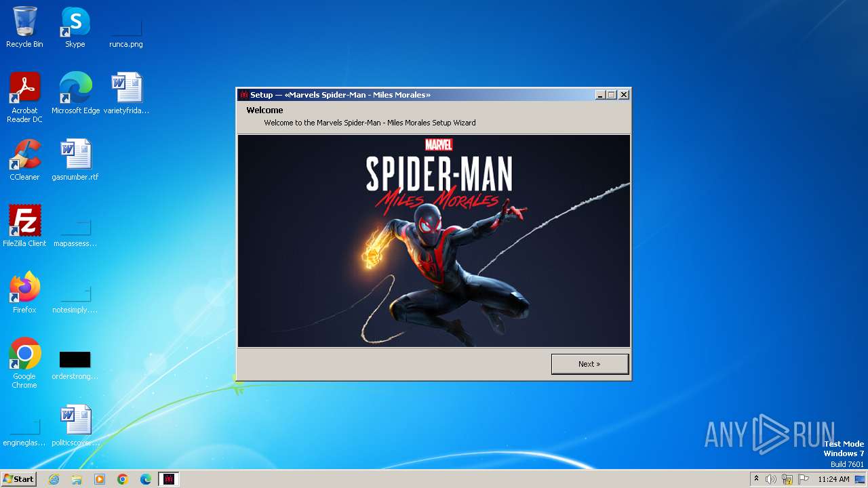This screenshot has height=488, width=868.
Task: Open the Windows Start menu
Action: [18, 479]
